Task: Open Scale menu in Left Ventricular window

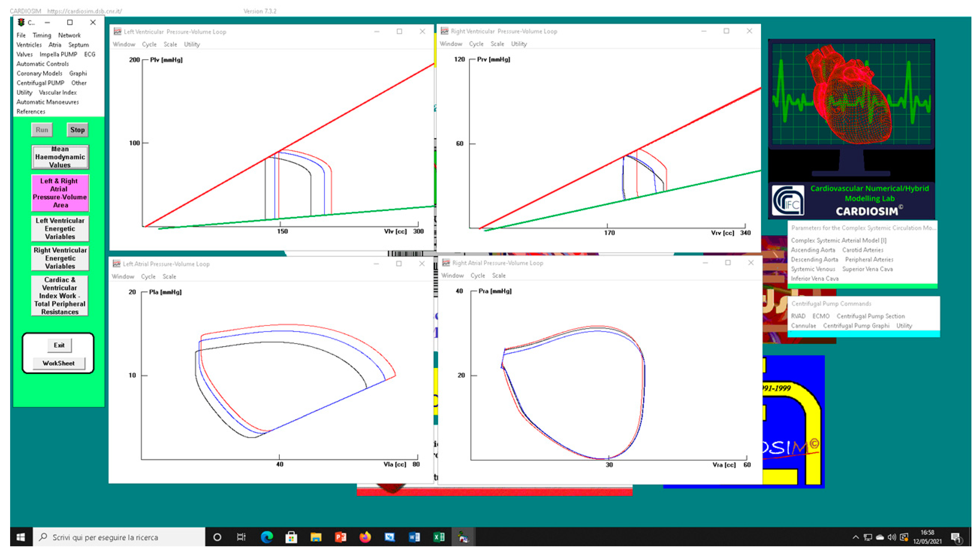Action: coord(170,45)
